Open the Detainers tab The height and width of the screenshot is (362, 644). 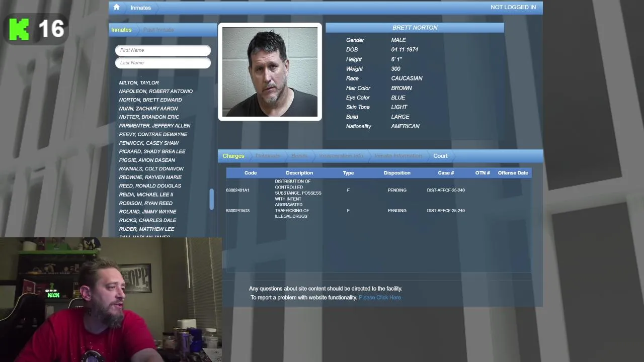[x=268, y=156]
